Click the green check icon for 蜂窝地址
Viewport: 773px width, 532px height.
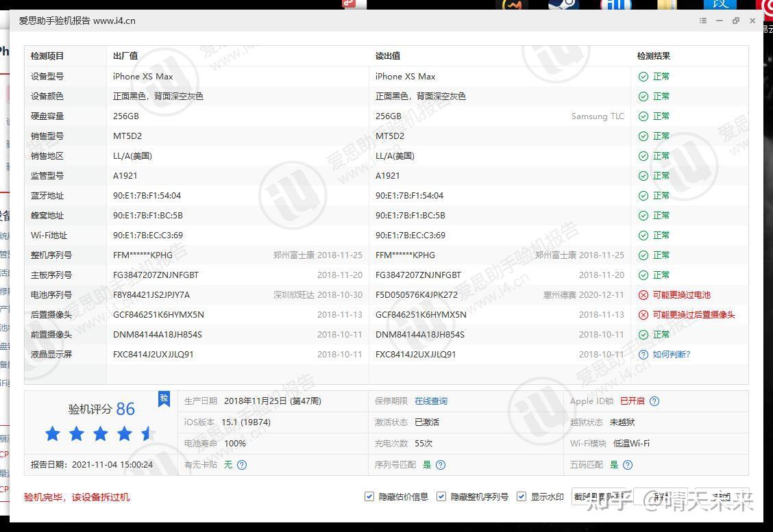tap(643, 216)
